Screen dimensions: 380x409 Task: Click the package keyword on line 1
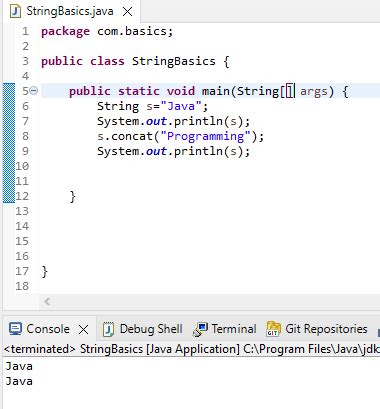pyautogui.click(x=65, y=32)
